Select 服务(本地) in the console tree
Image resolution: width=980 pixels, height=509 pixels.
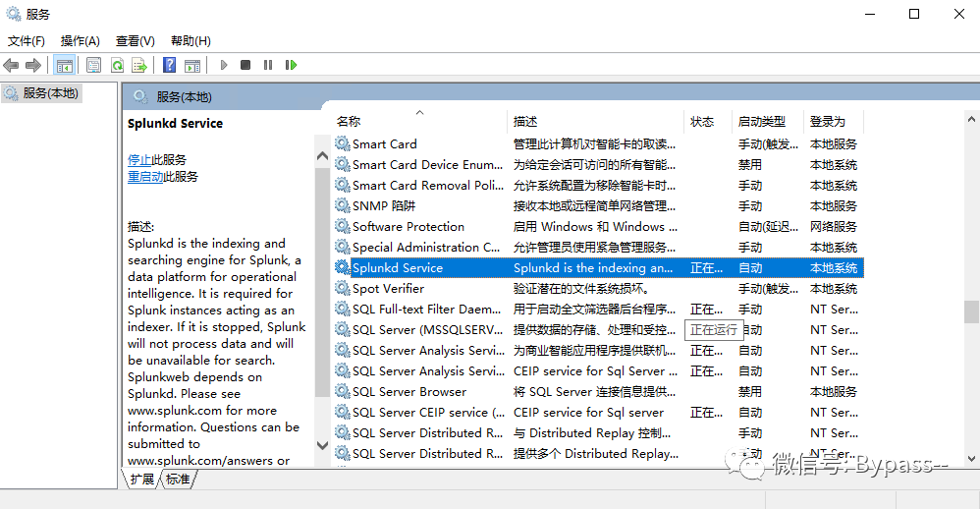point(42,93)
